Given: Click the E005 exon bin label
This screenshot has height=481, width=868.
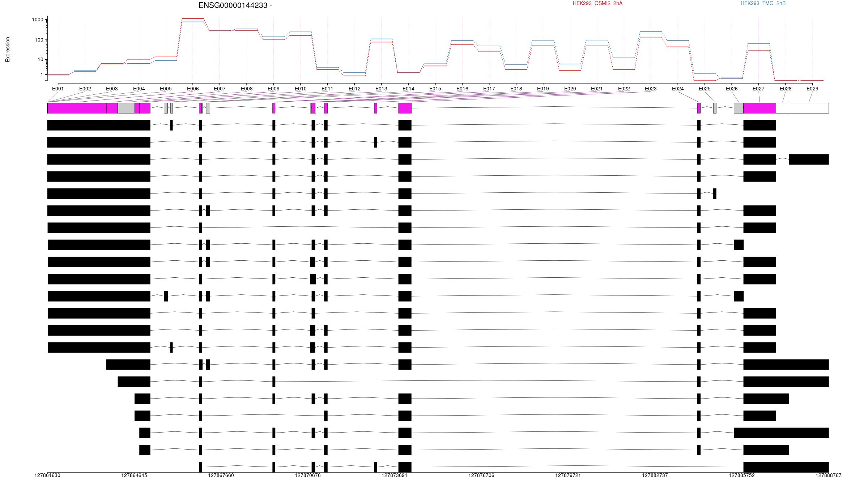Looking at the screenshot, I should (166, 89).
